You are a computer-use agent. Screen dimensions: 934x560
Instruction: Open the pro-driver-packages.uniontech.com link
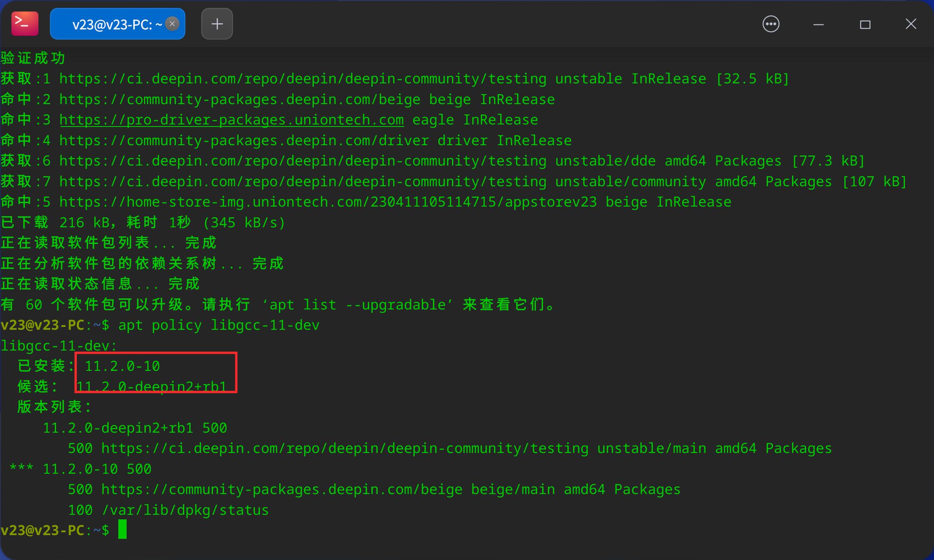tap(232, 119)
